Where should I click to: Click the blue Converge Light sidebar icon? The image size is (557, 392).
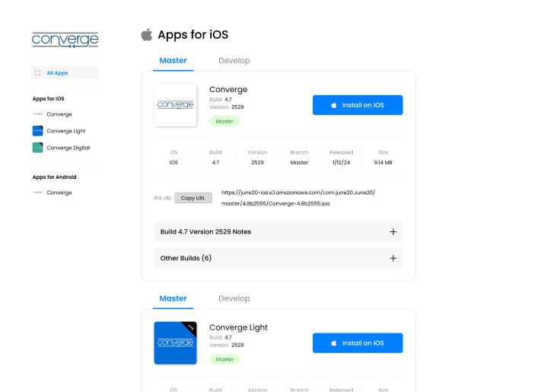[37, 131]
